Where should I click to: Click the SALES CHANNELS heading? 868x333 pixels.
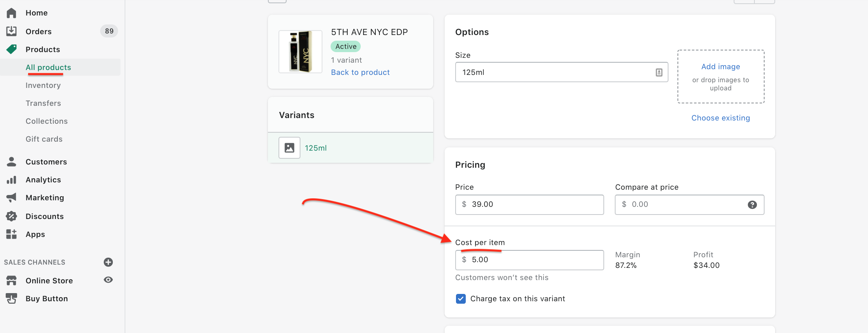point(35,262)
